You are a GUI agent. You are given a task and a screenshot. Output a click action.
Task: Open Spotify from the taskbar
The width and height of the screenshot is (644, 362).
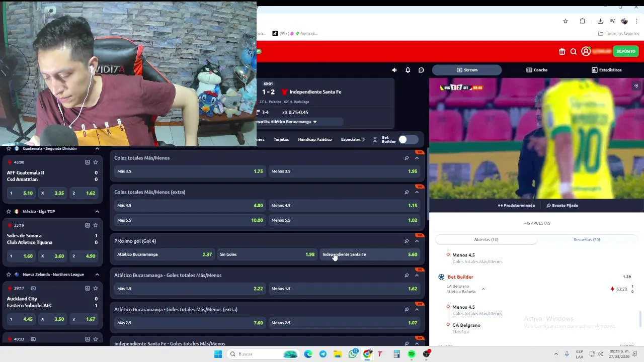coord(412,354)
